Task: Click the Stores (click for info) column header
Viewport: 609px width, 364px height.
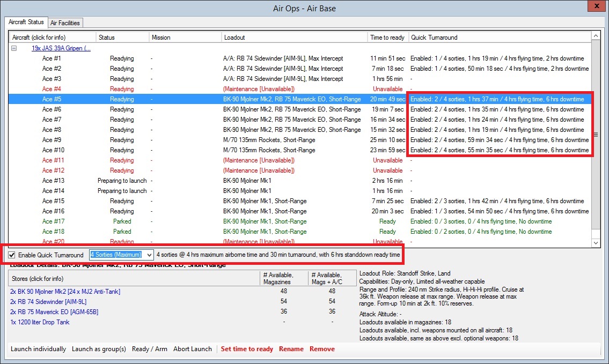Action: pos(134,279)
